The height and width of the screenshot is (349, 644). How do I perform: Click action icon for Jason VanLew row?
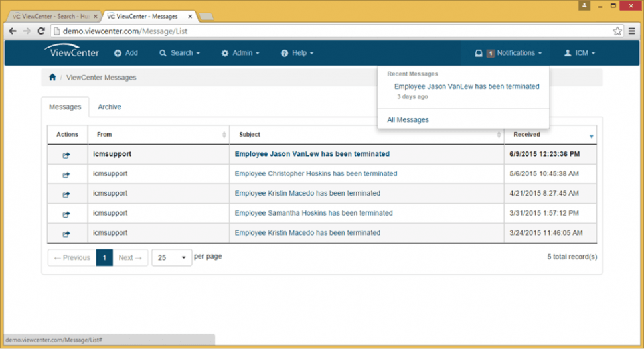point(66,155)
